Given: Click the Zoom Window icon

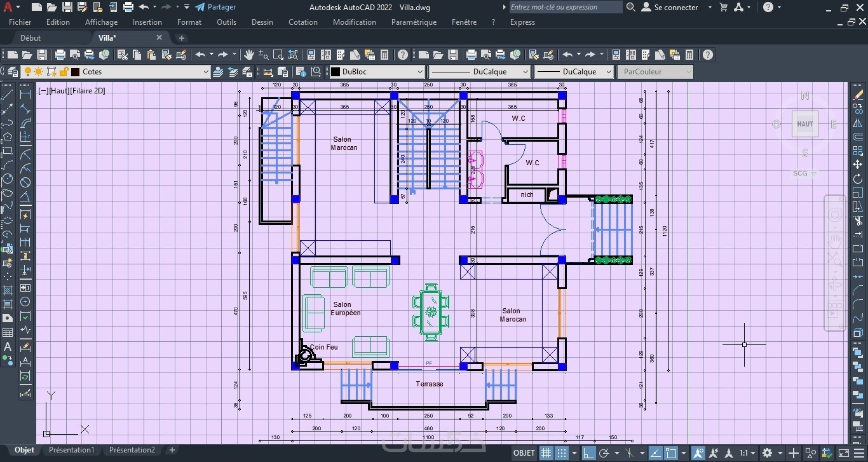Looking at the screenshot, I should tap(278, 55).
